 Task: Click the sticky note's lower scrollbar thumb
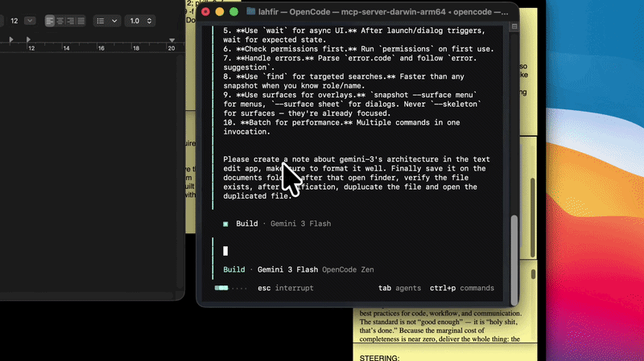(533, 274)
